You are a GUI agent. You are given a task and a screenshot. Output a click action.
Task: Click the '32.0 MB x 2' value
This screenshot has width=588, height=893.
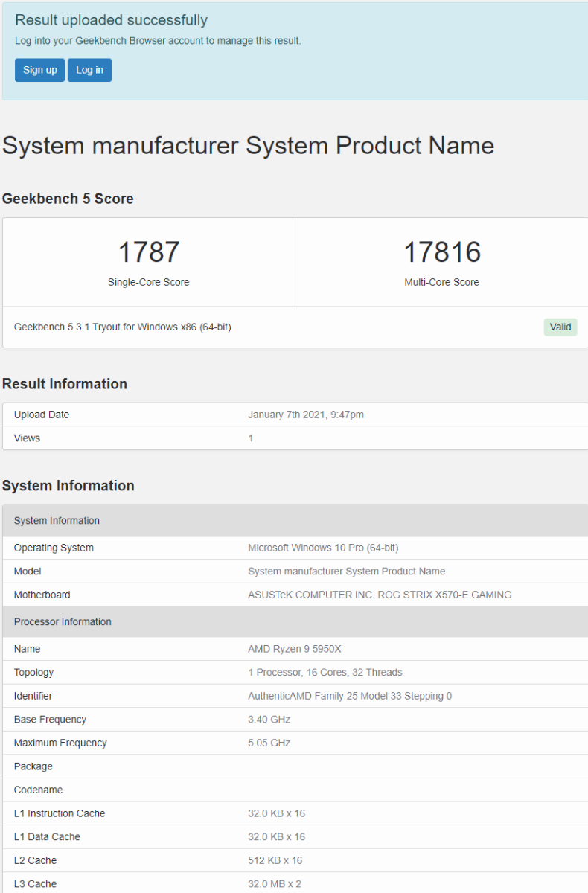click(275, 884)
